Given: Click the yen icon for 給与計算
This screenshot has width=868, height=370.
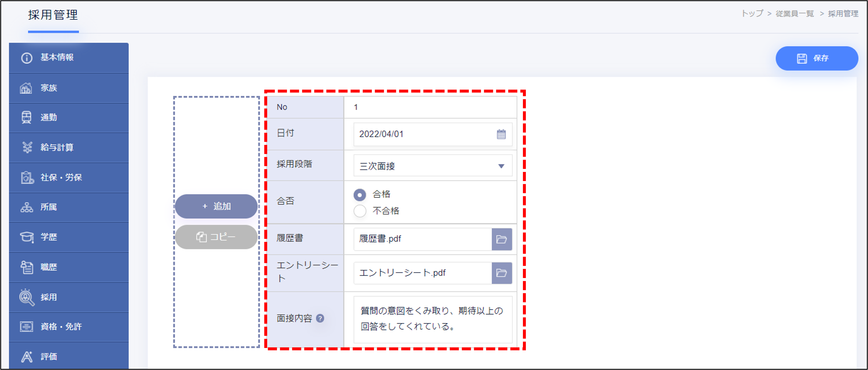Looking at the screenshot, I should pos(27,147).
